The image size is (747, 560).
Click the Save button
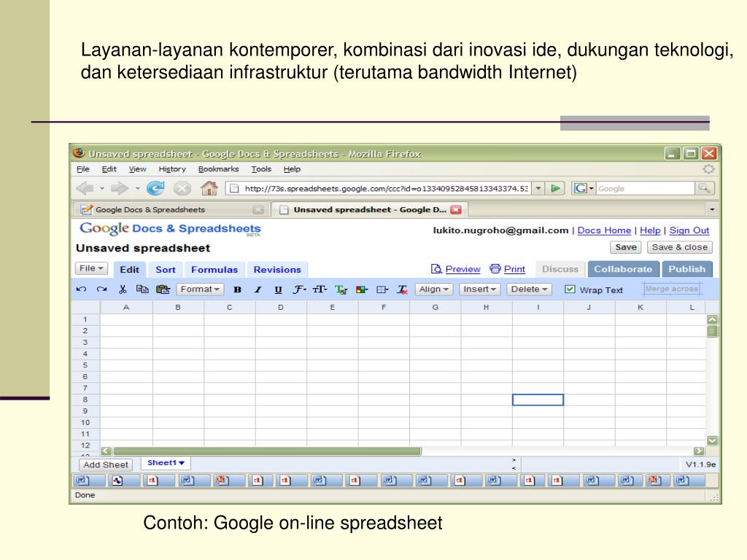[x=626, y=247]
